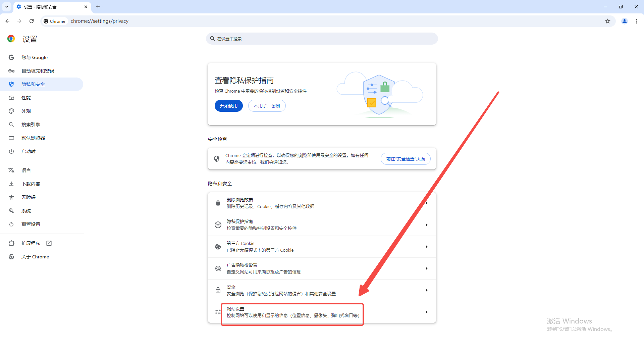This screenshot has width=644, height=349.
Task: Click the download icon for 下载内容
Action: pyautogui.click(x=11, y=184)
